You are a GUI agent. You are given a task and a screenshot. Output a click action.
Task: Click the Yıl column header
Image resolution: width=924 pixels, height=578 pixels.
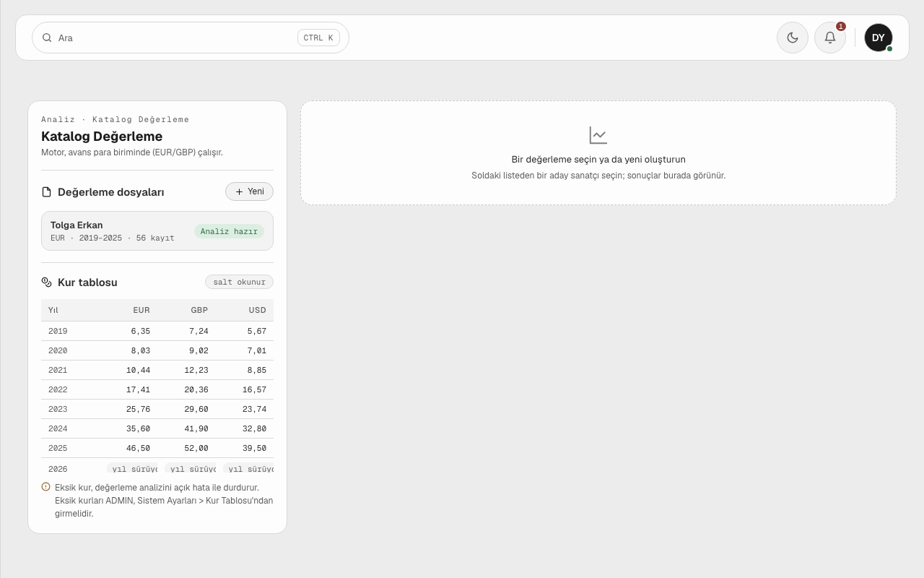click(x=53, y=310)
